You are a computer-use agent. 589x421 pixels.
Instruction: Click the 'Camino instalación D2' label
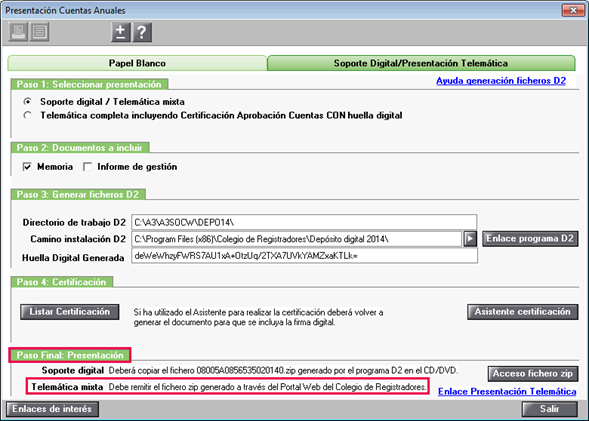point(78,239)
